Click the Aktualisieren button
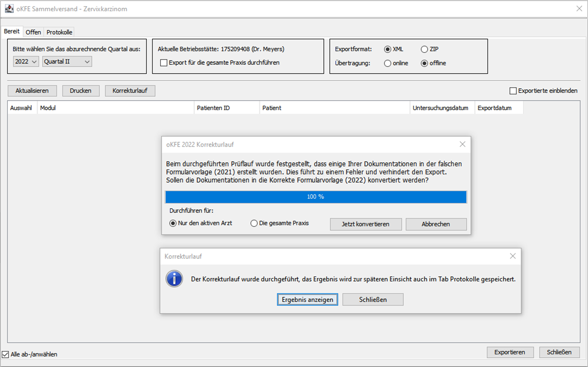Screen dimensions: 588x367 (x=32, y=91)
